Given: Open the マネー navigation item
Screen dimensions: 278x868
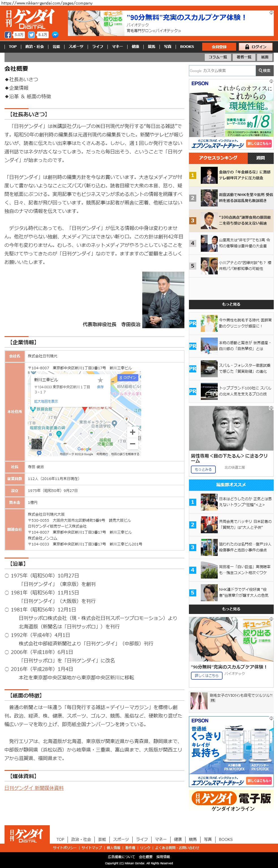Looking at the screenshot, I should pyautogui.click(x=117, y=46).
